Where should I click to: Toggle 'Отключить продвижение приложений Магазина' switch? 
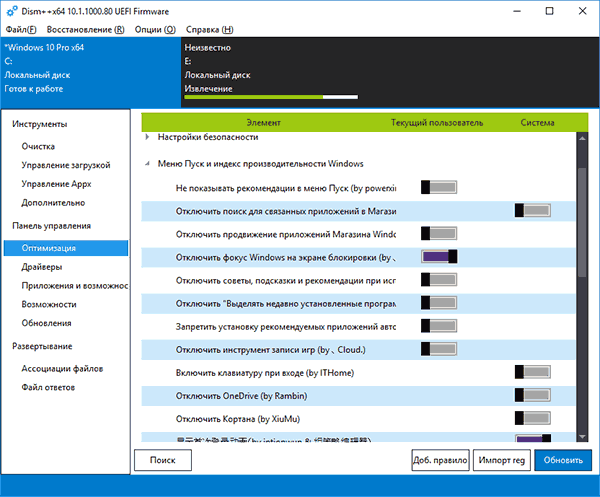click(x=439, y=233)
